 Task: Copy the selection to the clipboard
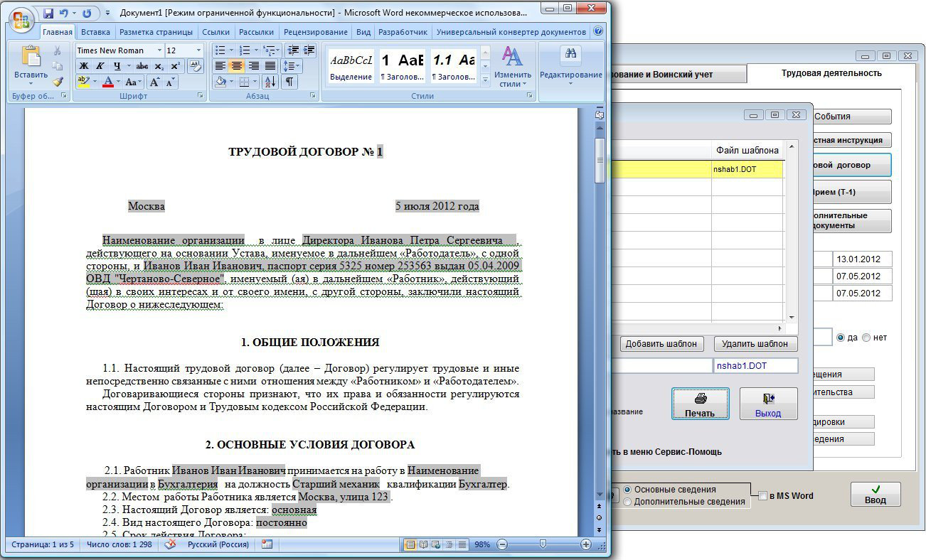(58, 66)
